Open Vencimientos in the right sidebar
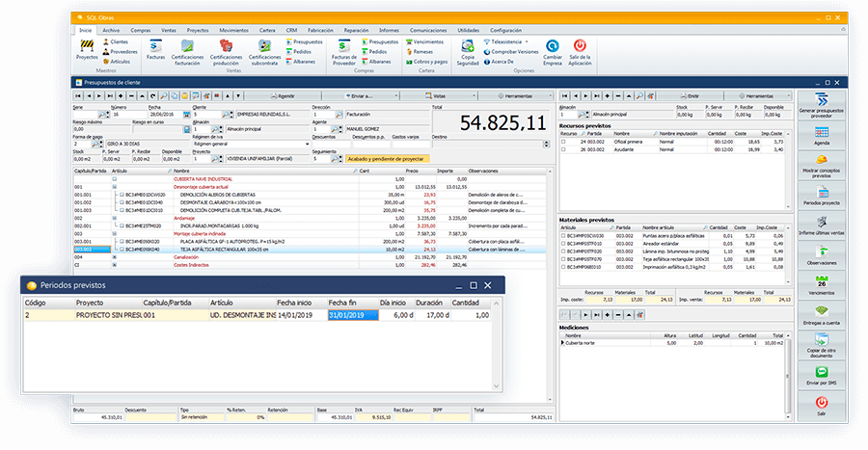868x450 pixels. click(821, 284)
